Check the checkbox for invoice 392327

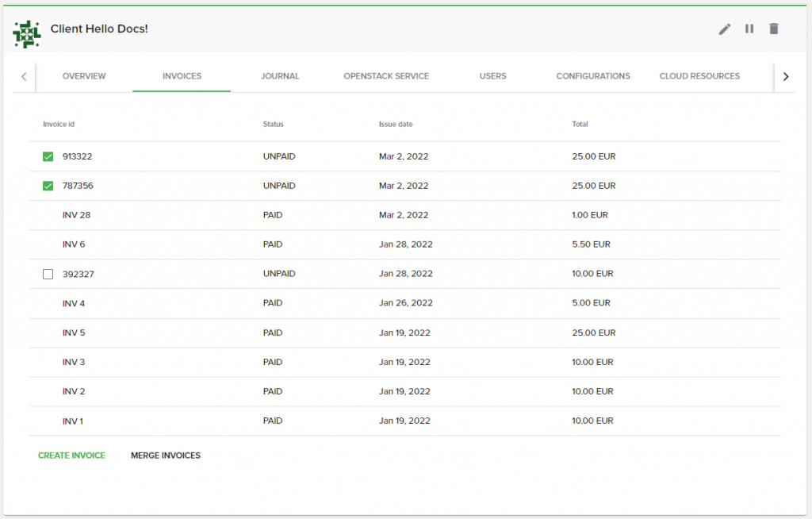[x=48, y=274]
